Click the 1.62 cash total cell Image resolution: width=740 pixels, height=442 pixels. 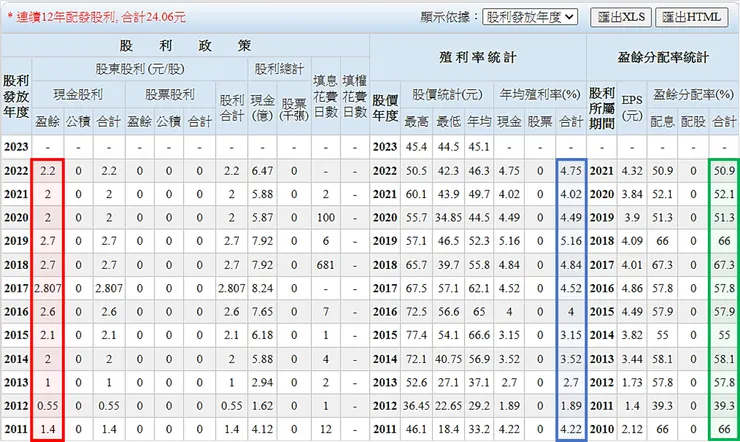262,406
